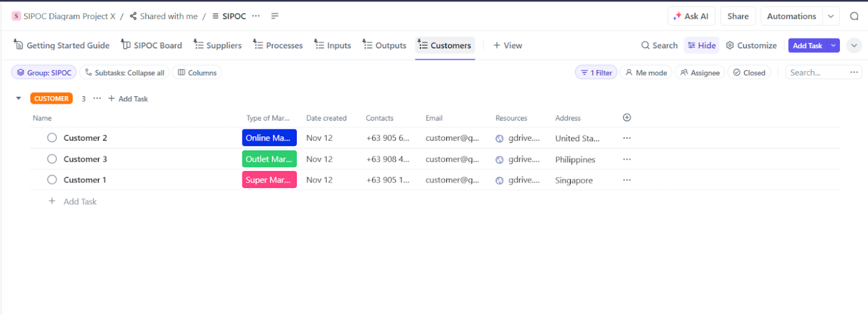Image resolution: width=868 pixels, height=315 pixels.
Task: Click the Super Market pink label
Action: tap(269, 180)
